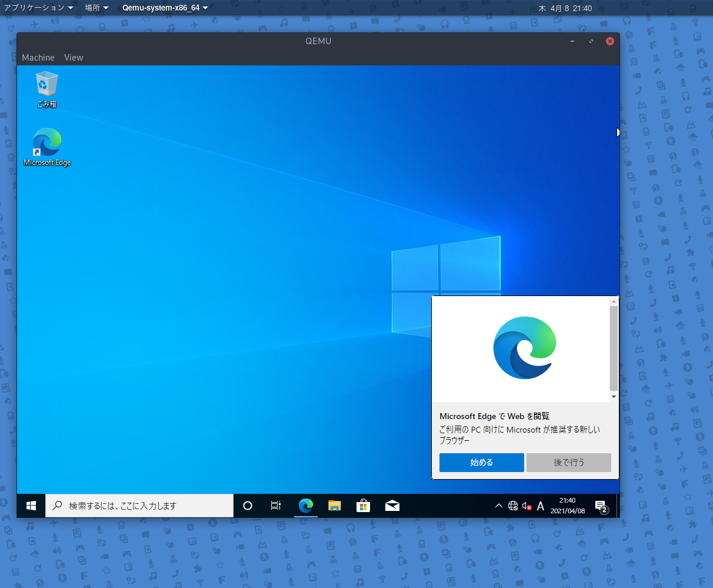Open Task View on the taskbar
This screenshot has height=588, width=713.
coord(276,506)
